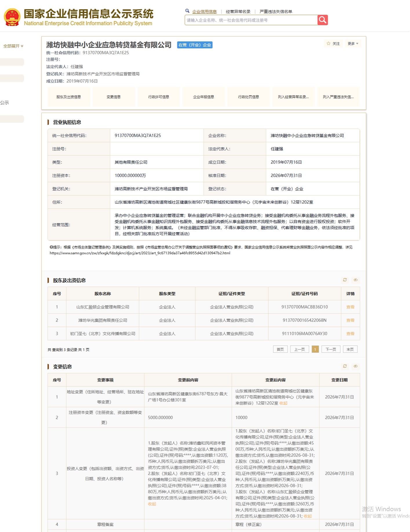The image size is (410, 532).
Task: Expand all sections with 全部展开
Action: [x=13, y=46]
